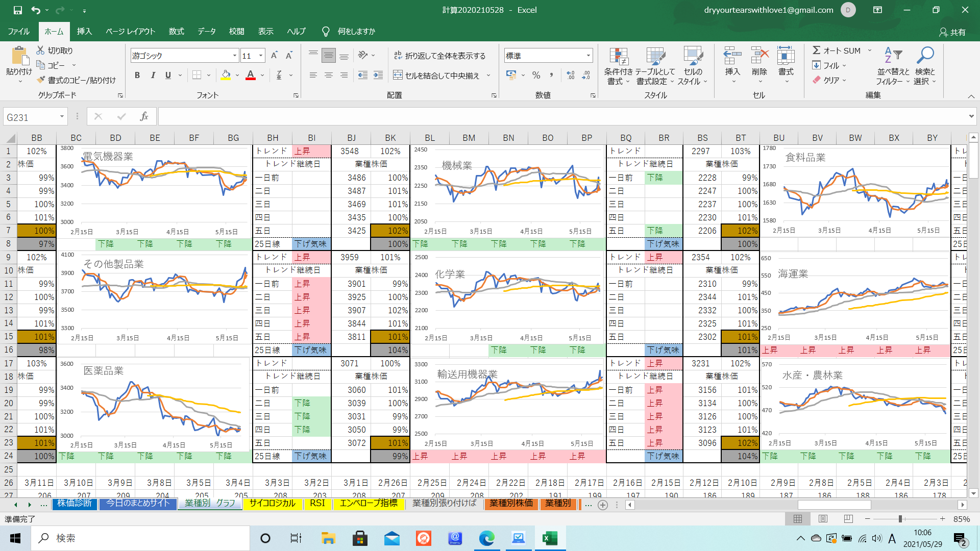Open the font name dropdown

235,56
